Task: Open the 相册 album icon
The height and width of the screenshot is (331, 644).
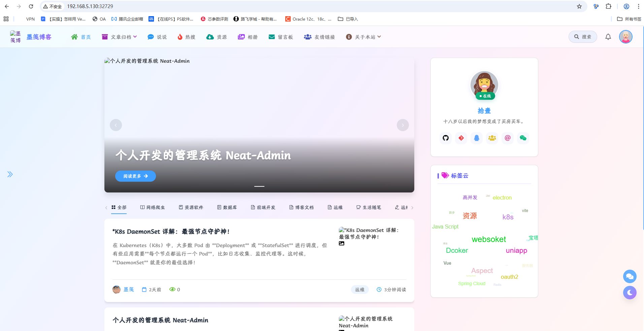Action: click(241, 37)
